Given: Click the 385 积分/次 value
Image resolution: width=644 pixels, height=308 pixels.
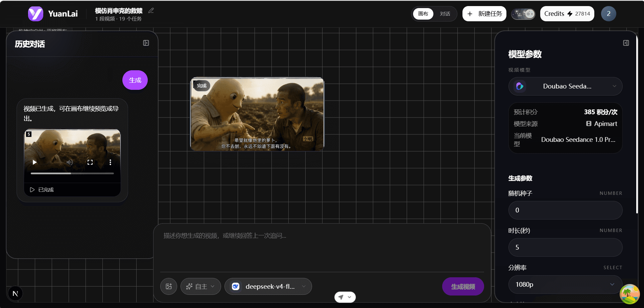Looking at the screenshot, I should coord(600,112).
